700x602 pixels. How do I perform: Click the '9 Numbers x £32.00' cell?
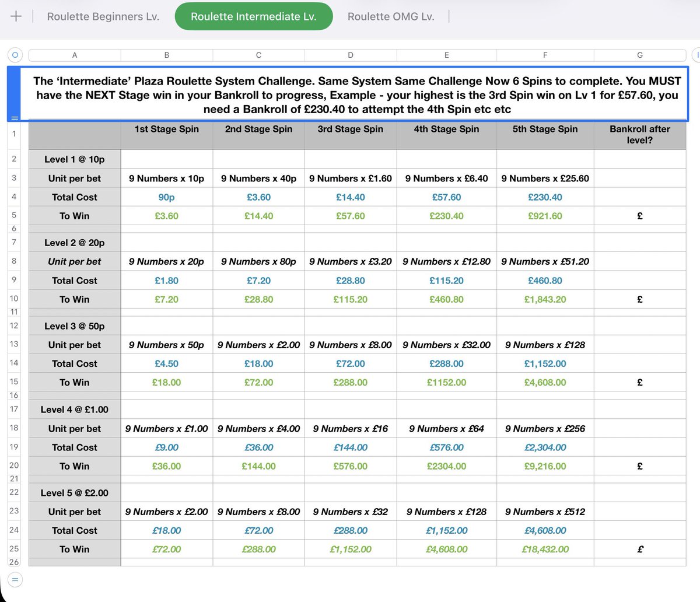tap(447, 345)
